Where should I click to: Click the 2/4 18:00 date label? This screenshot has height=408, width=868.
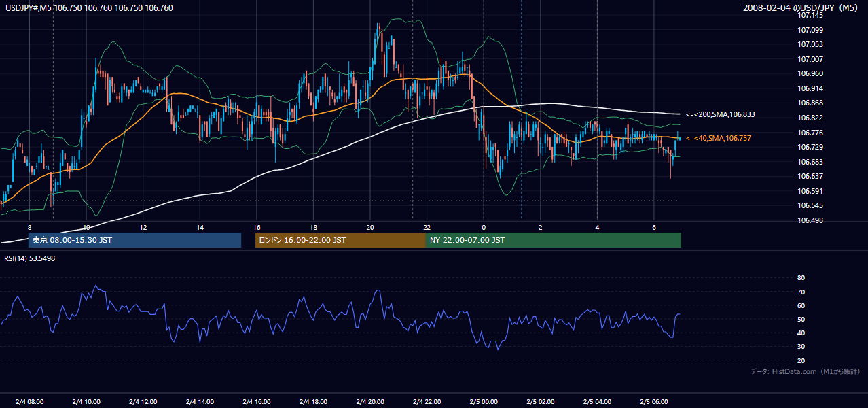point(313,401)
